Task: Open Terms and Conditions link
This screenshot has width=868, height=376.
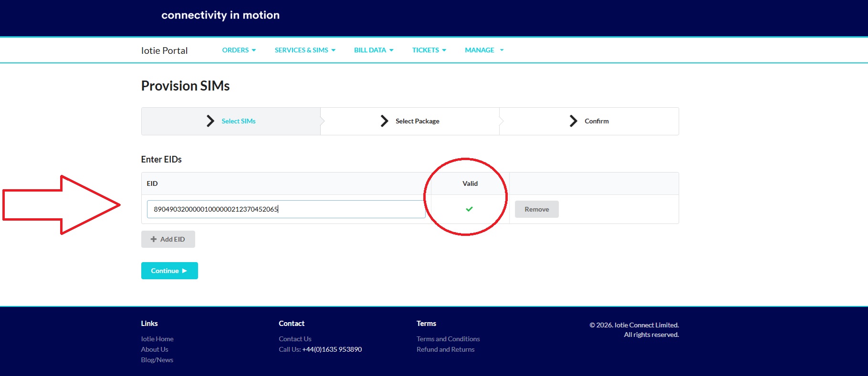Action: [x=448, y=339]
